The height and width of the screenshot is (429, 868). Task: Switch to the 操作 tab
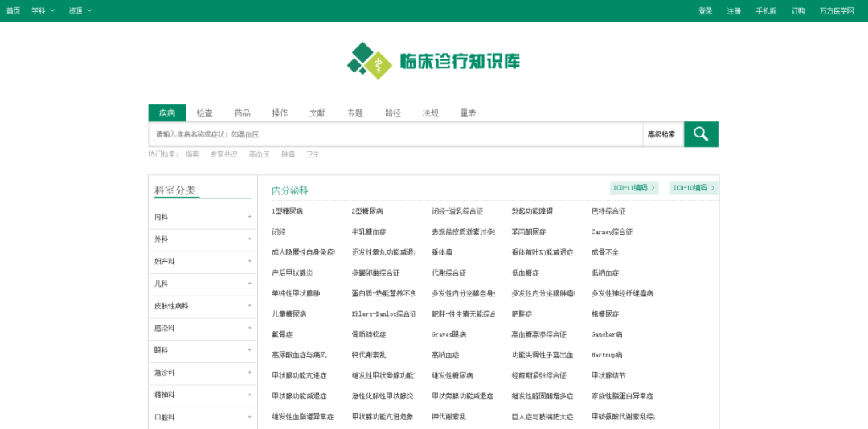point(280,113)
